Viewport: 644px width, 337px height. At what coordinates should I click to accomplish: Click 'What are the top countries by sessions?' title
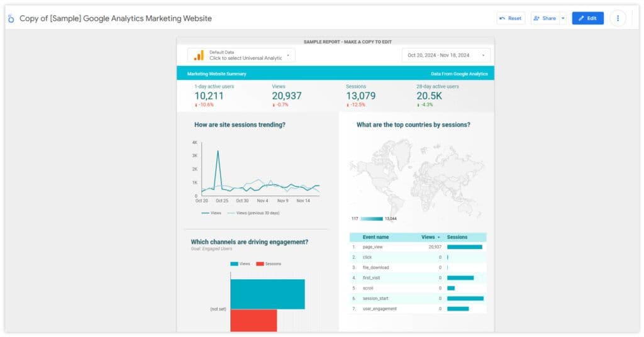pos(413,124)
